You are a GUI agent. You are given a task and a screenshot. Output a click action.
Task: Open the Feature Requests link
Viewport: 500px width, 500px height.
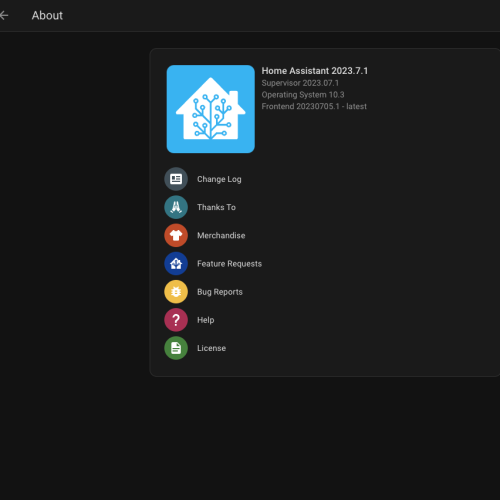(x=229, y=264)
